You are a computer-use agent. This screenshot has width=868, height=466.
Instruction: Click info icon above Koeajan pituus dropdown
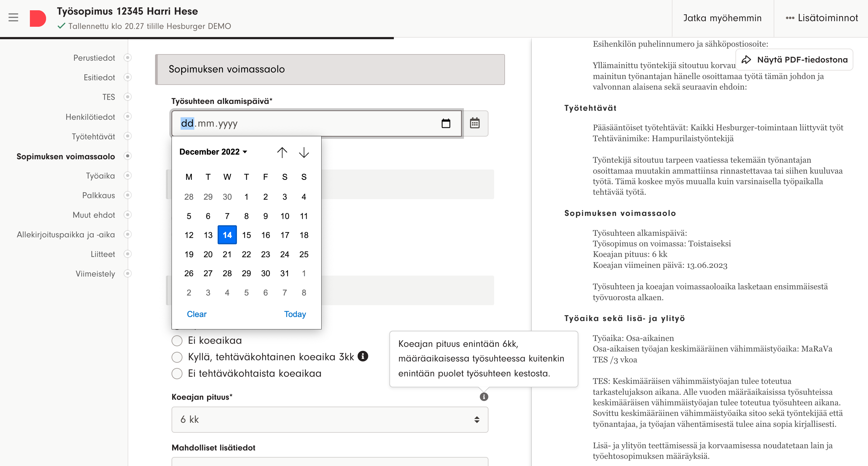484,397
